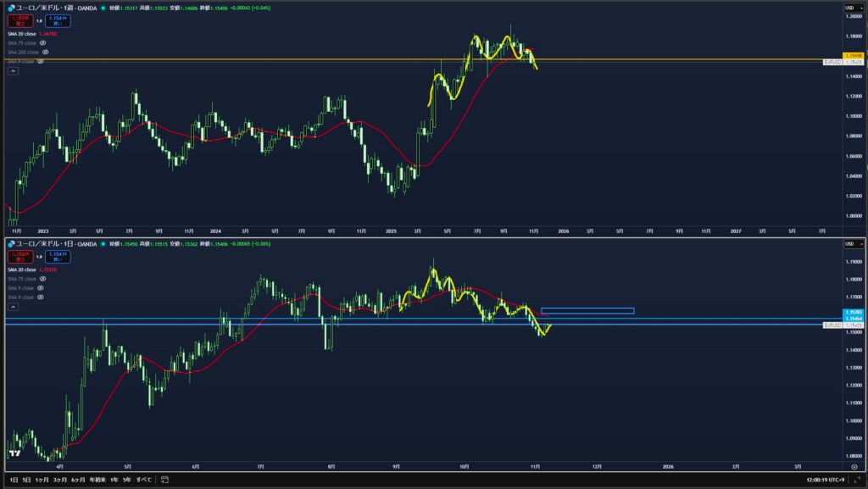Open the go-to-date calendar icon
Viewport: 868px width, 489px height.
tap(164, 480)
